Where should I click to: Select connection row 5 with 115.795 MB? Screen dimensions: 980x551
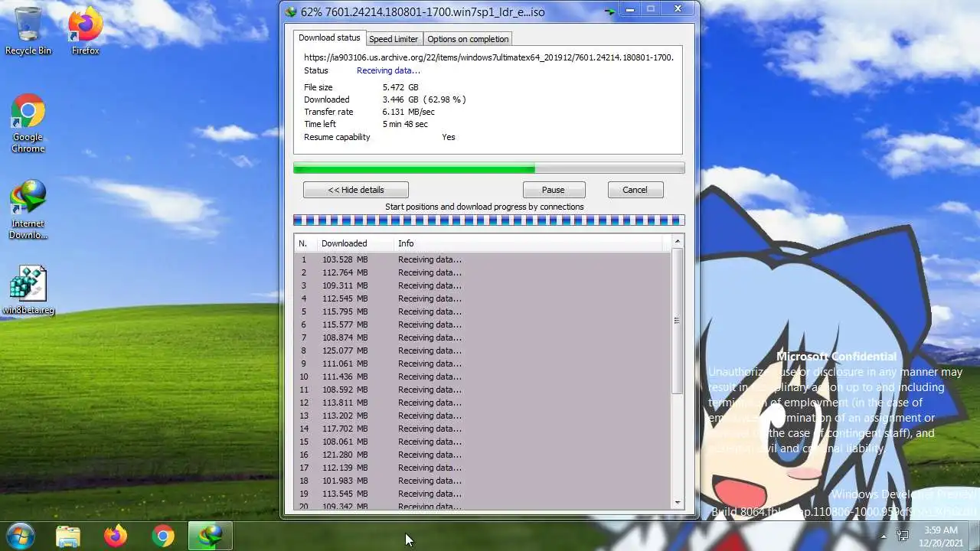click(482, 311)
